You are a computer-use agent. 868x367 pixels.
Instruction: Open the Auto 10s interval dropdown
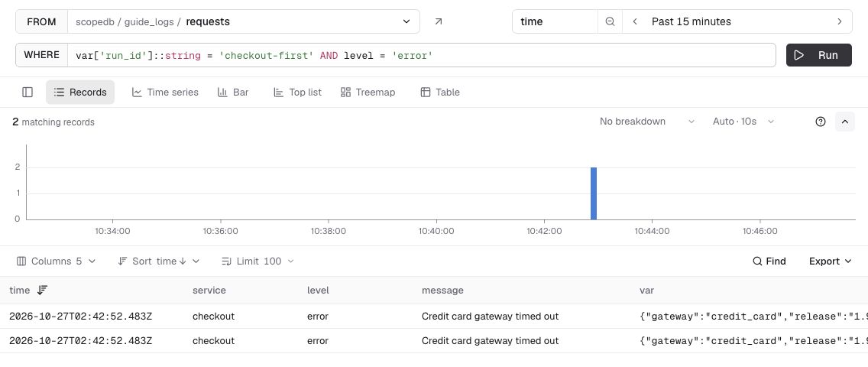tap(743, 122)
